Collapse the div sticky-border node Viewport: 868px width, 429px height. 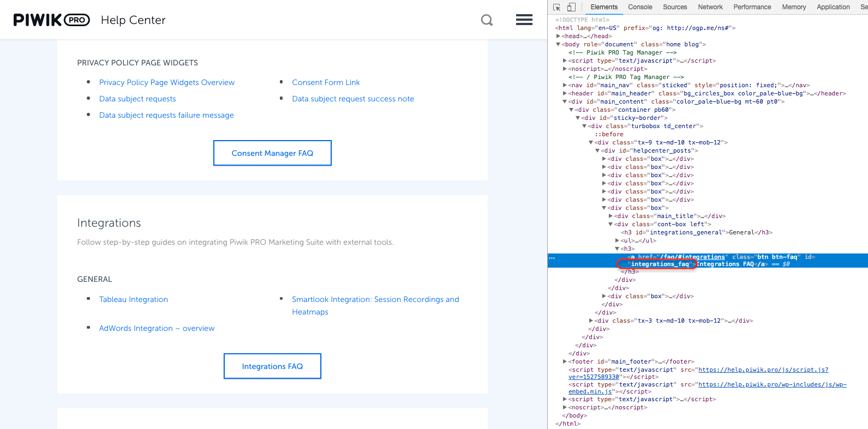point(578,118)
